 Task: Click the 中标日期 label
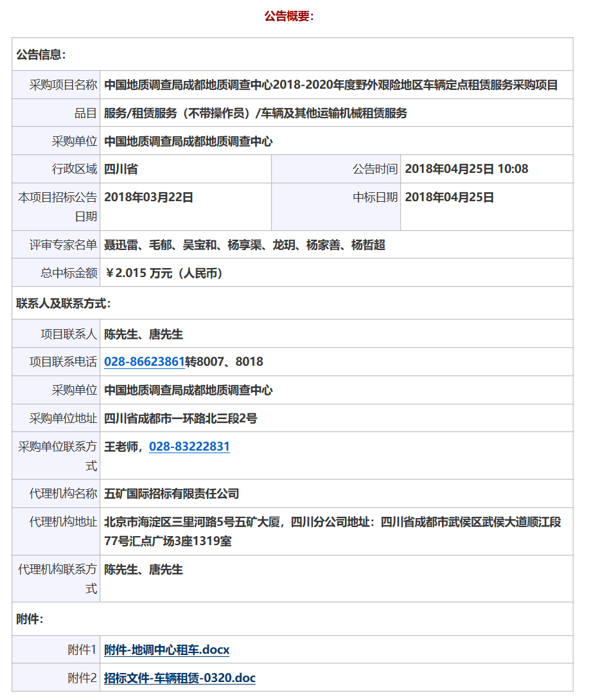[375, 197]
